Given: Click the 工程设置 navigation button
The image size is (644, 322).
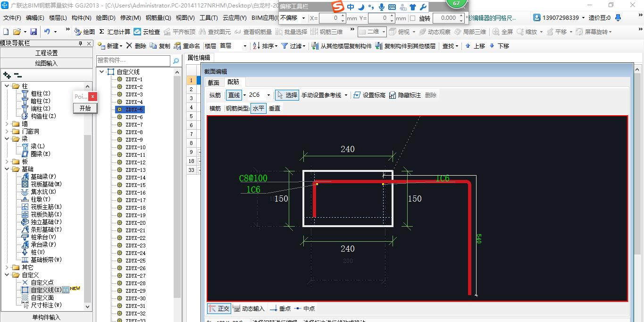Looking at the screenshot, I should [47, 53].
